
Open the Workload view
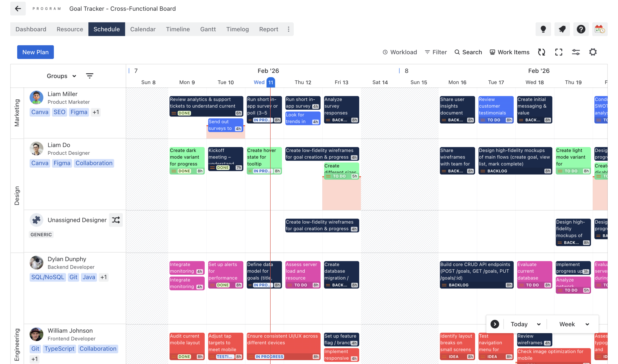(x=399, y=52)
